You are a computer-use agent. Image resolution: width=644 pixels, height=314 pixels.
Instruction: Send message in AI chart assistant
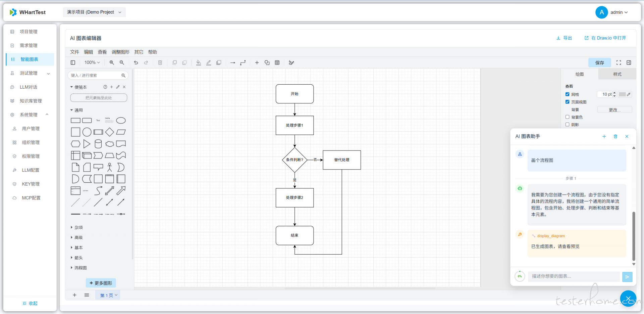(x=627, y=277)
